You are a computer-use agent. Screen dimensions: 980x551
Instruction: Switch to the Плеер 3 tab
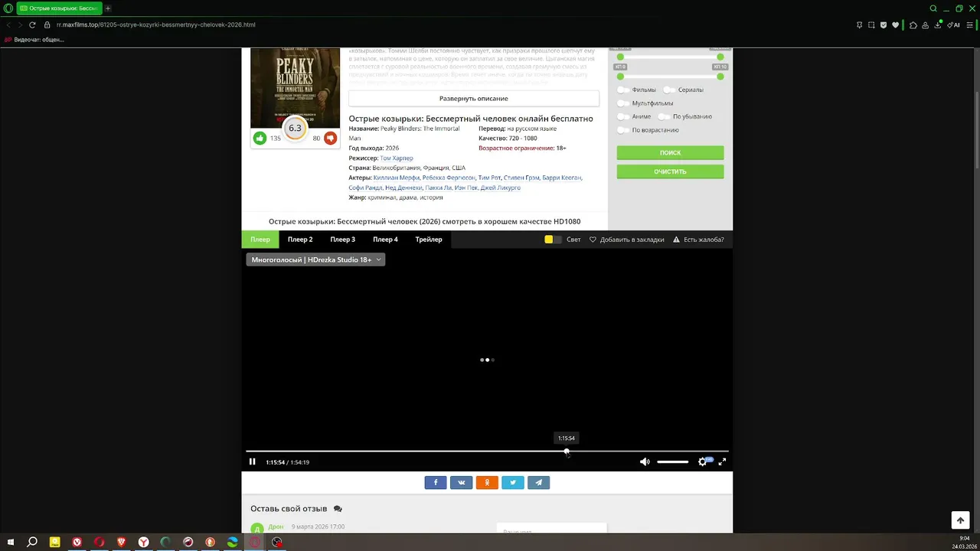click(x=343, y=240)
